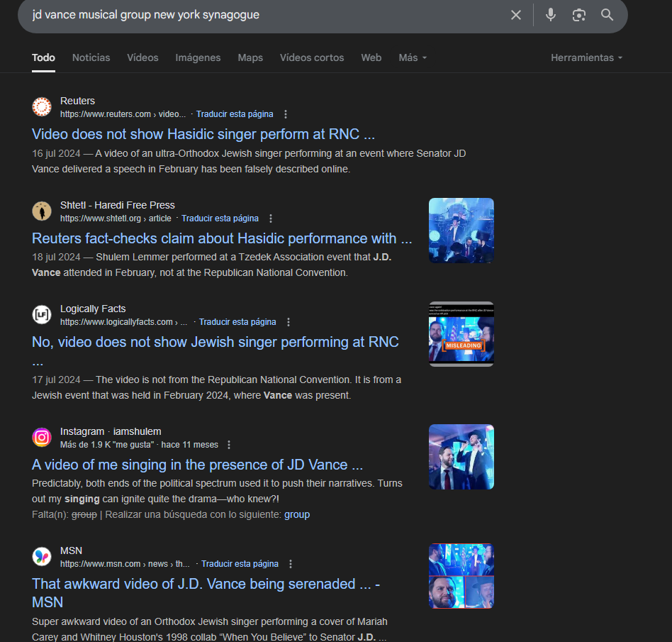Click Traducir esta página for MSN result
Image resolution: width=672 pixels, height=642 pixels.
point(240,564)
